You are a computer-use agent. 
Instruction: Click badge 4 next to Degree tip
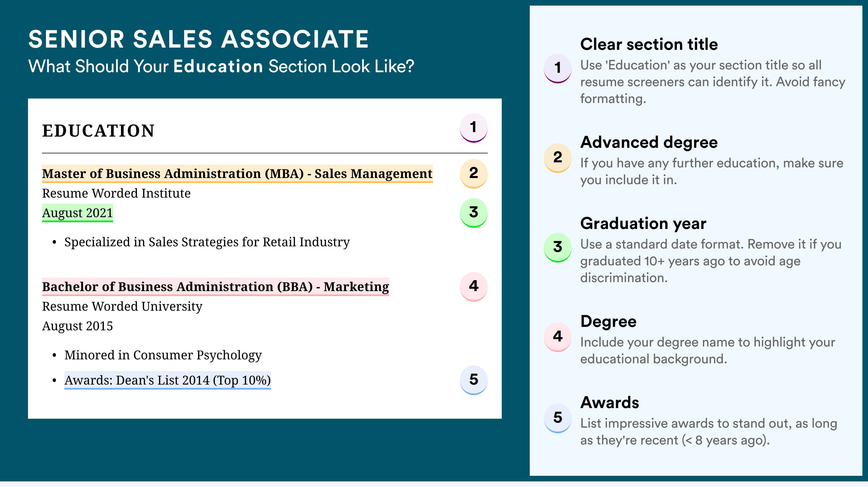(x=557, y=336)
